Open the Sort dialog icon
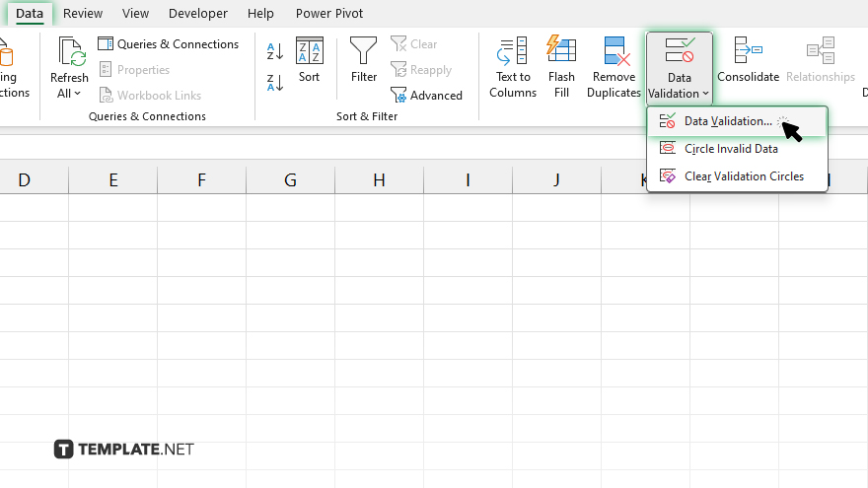Image resolution: width=868 pixels, height=488 pixels. (310, 59)
